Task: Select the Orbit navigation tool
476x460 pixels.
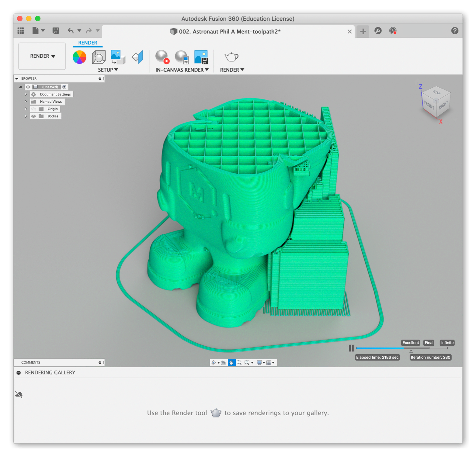Action: tap(213, 362)
